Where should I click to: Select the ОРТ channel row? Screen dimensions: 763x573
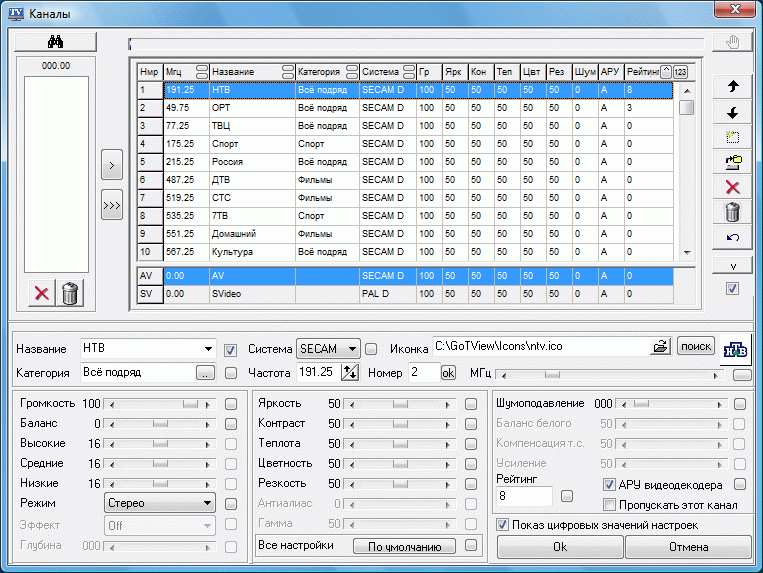point(405,108)
